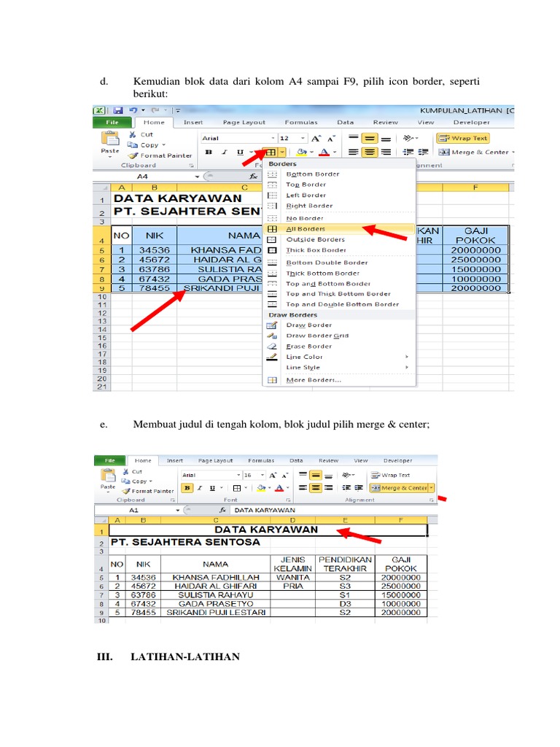Open Merge & Center dropdown arrow in lower ribbon
The width and height of the screenshot is (560, 747).
(x=432, y=488)
